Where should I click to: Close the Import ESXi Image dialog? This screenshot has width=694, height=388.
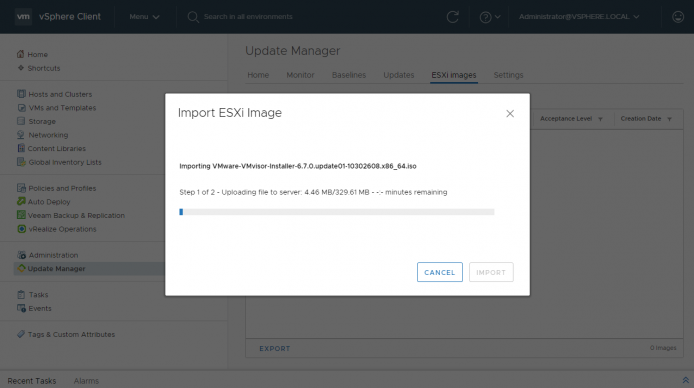pos(510,114)
